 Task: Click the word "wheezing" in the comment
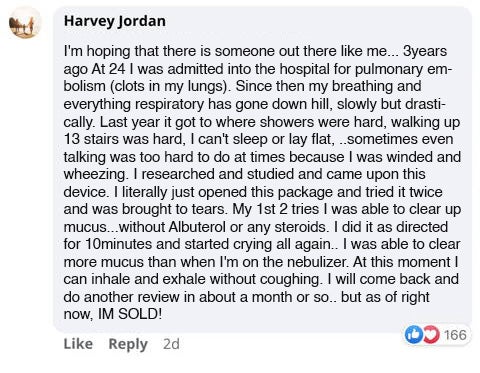(x=96, y=174)
